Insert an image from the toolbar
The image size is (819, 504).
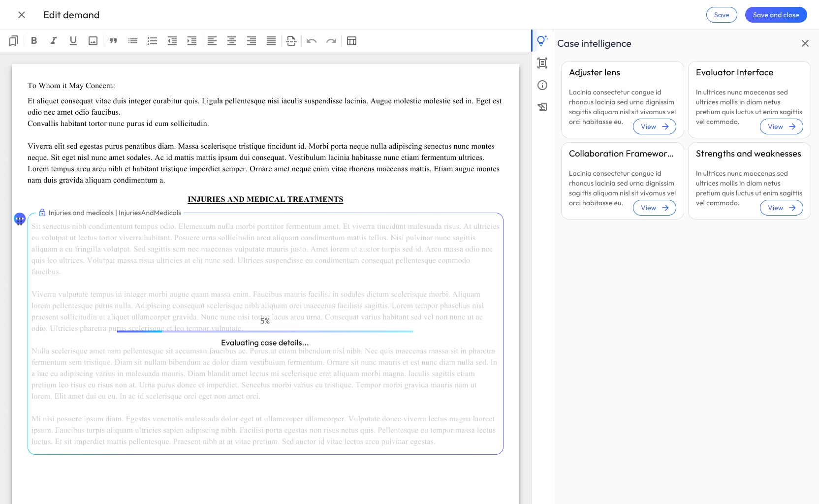93,41
